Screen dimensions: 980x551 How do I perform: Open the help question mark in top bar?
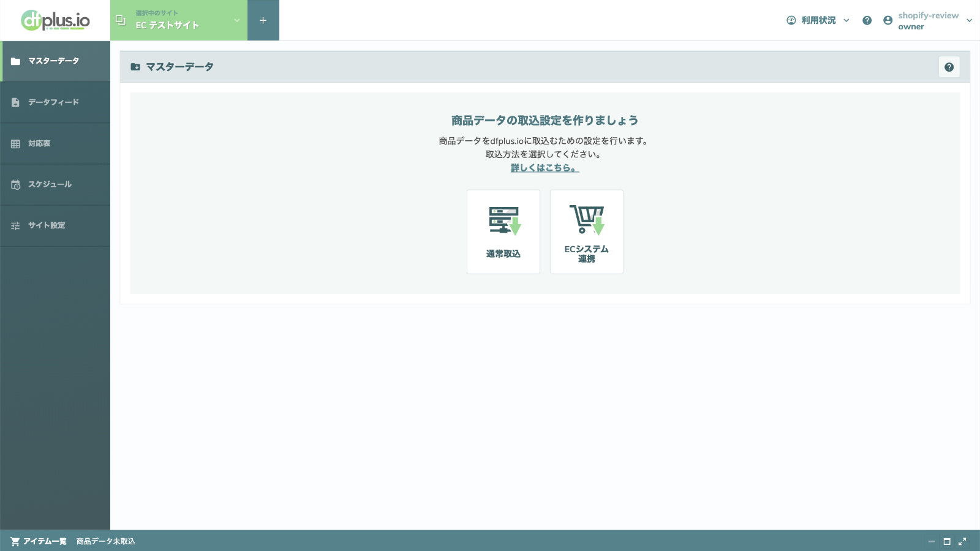click(x=867, y=20)
